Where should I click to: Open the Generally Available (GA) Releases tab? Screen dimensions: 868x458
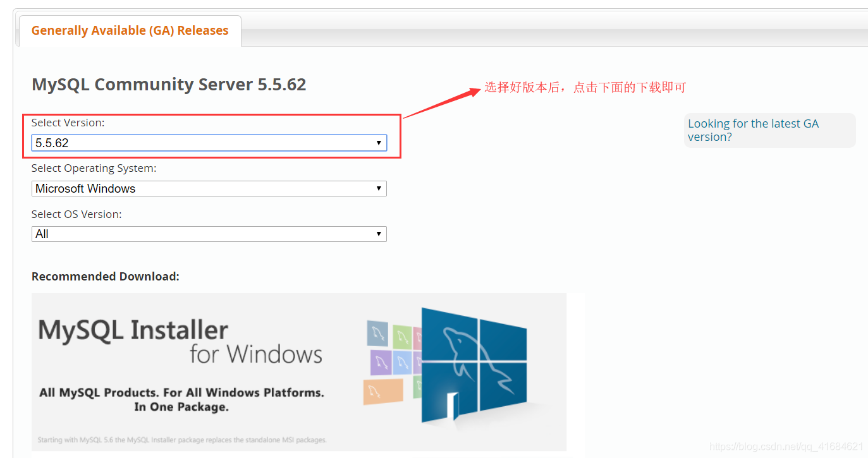click(130, 30)
